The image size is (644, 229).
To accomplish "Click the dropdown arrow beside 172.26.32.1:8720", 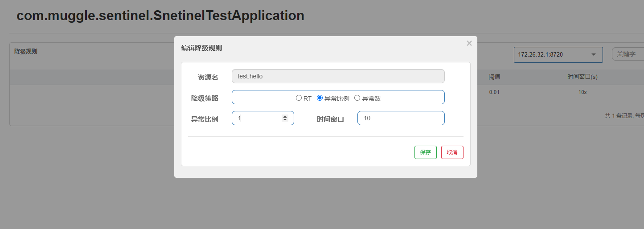I will coord(593,54).
